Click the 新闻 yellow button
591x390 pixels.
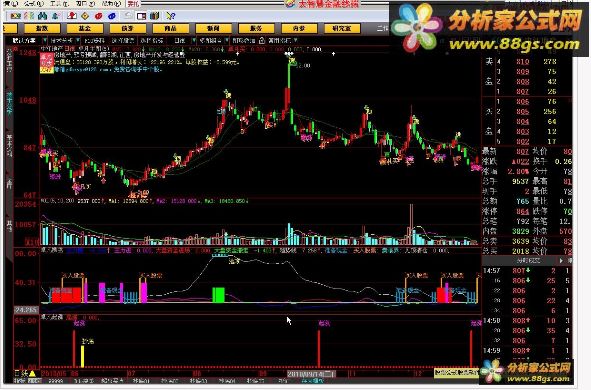(x=213, y=28)
